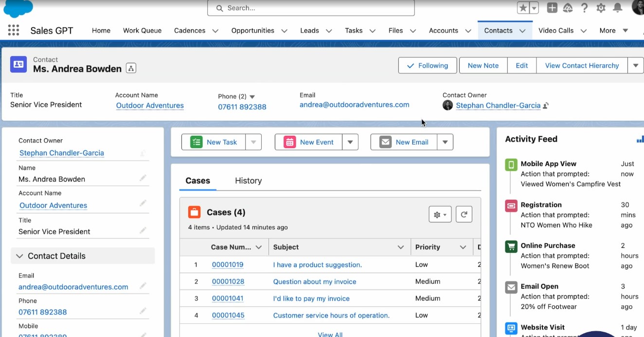Click change owner icon beside header Contact Owner

(546, 106)
